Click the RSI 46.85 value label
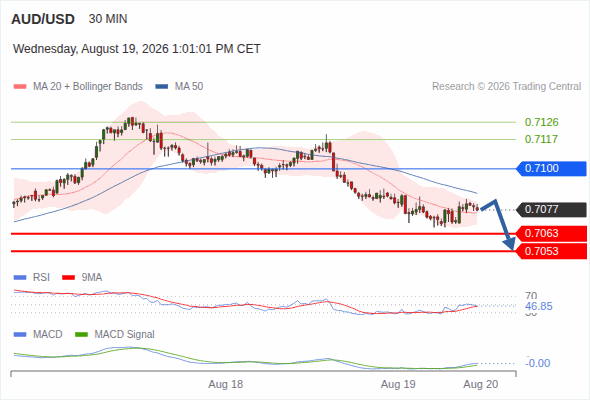The height and width of the screenshot is (400, 590). click(x=539, y=306)
